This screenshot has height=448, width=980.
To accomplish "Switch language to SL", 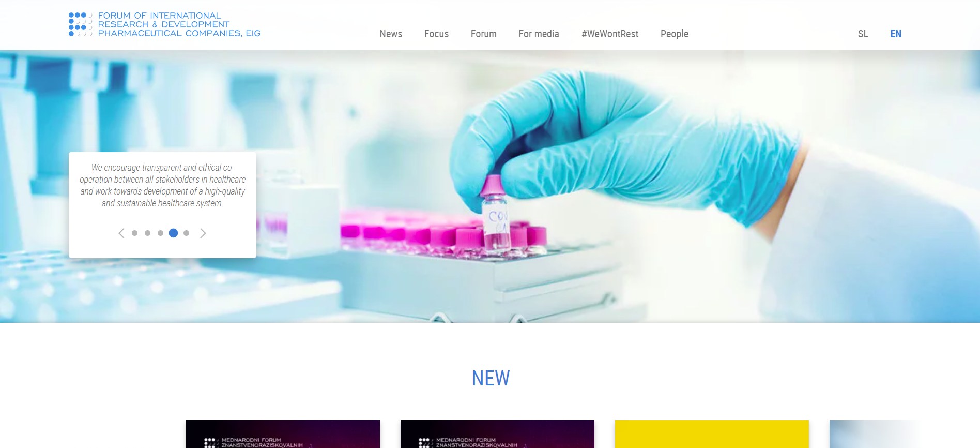I will pyautogui.click(x=863, y=34).
